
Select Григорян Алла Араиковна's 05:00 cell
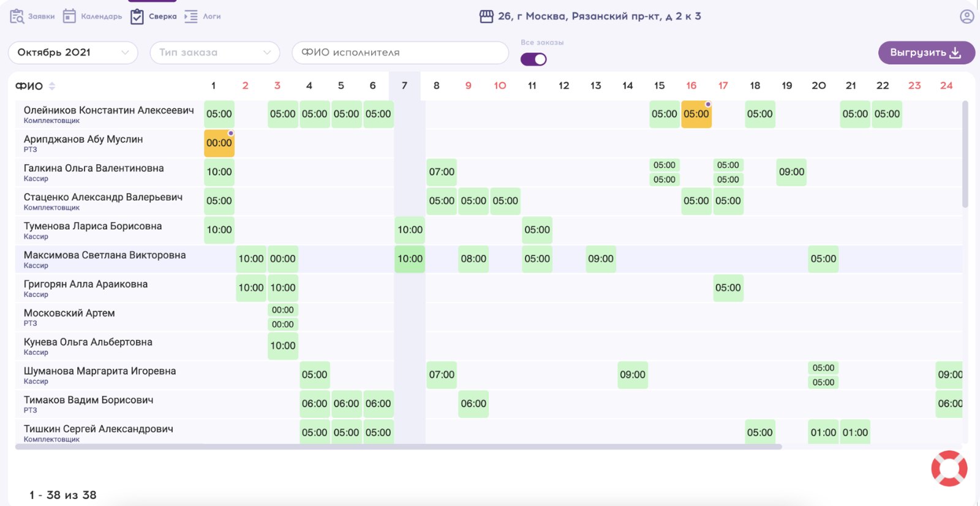point(728,287)
